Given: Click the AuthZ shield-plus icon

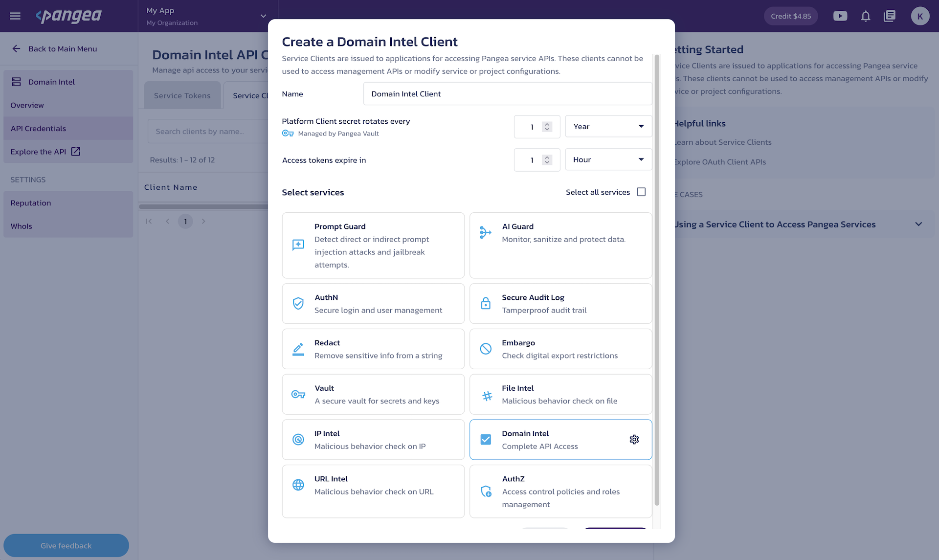Looking at the screenshot, I should [486, 492].
